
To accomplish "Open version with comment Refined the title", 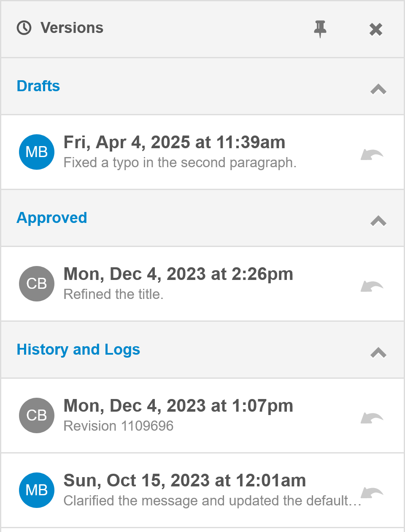I will pos(113,294).
